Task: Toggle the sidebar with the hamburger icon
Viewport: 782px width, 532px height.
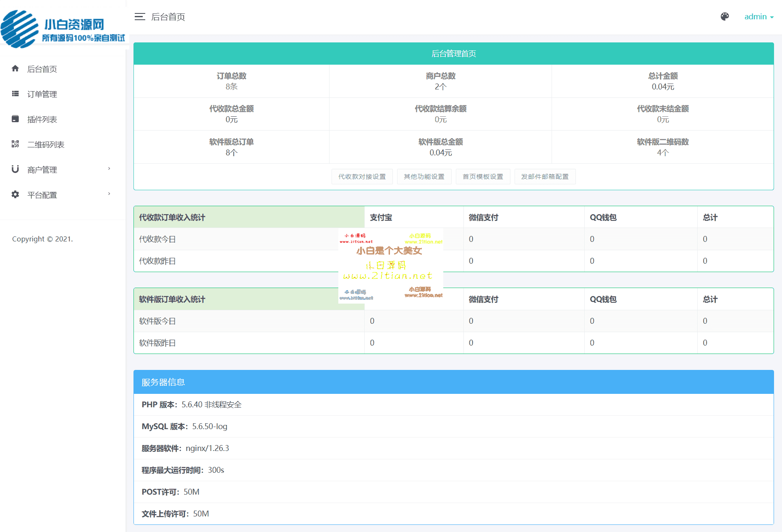Action: pyautogui.click(x=140, y=16)
